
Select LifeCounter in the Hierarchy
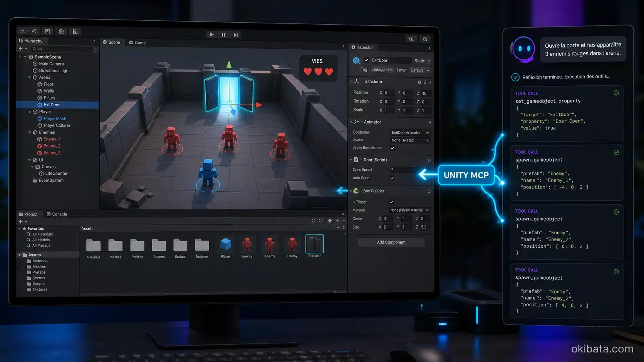[x=56, y=173]
